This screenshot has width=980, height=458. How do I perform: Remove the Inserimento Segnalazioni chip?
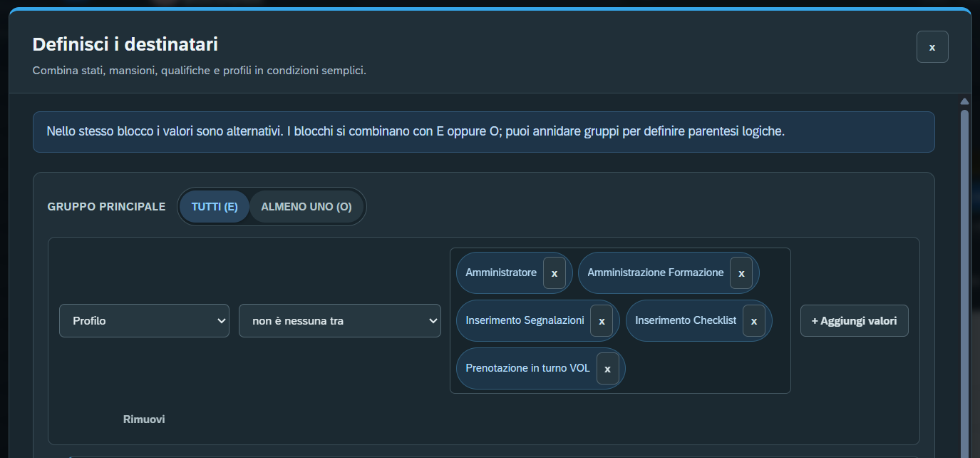click(602, 321)
